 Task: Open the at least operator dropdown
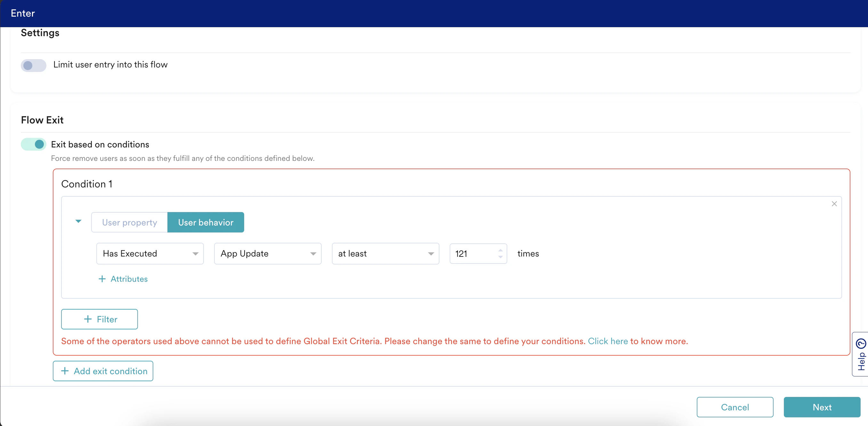point(385,254)
